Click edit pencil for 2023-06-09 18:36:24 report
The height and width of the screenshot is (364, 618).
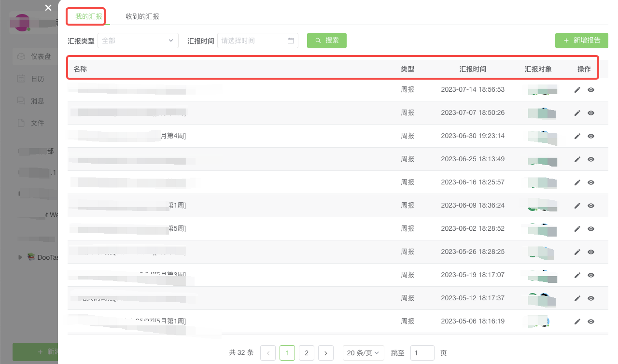click(x=577, y=206)
